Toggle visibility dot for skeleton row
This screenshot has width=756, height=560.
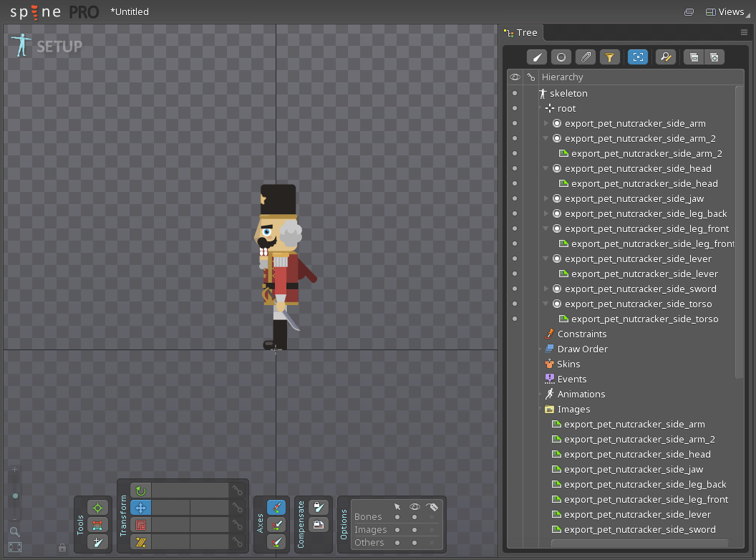click(x=514, y=93)
